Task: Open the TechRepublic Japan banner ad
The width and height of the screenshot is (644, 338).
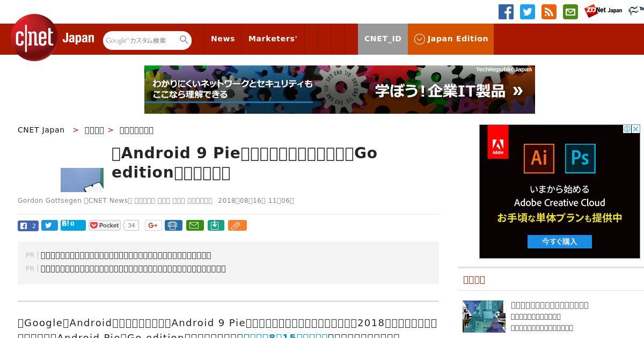Action: point(340,90)
